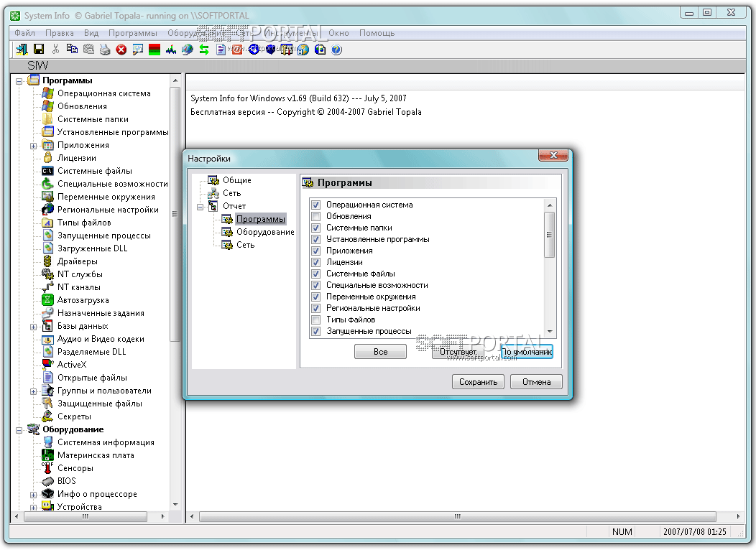Click the printer toolbar icon

tap(105, 49)
